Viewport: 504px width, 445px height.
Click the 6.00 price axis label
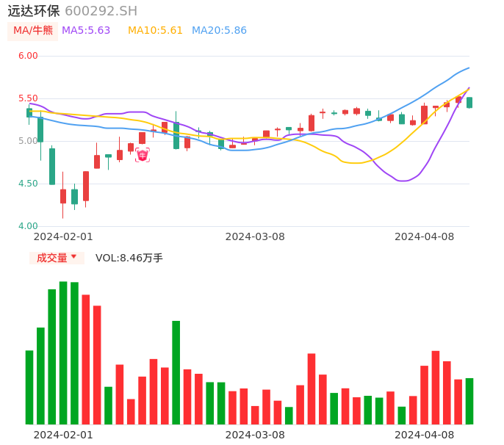pyautogui.click(x=28, y=56)
